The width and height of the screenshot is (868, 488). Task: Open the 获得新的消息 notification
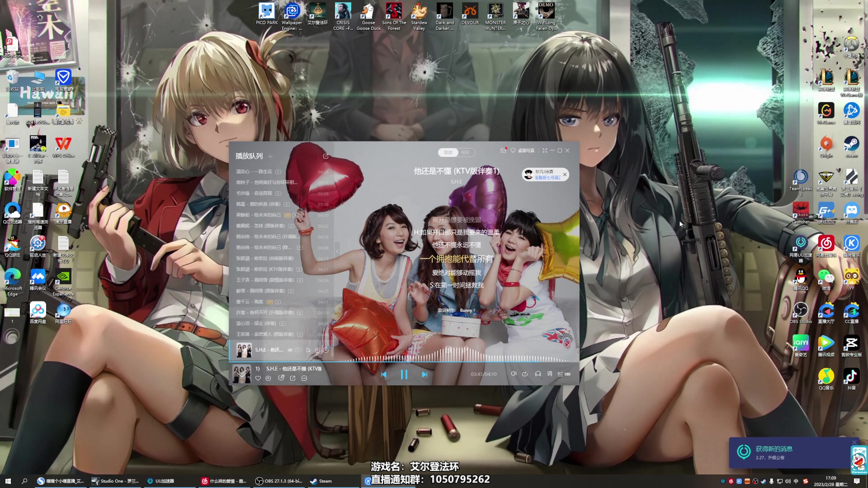point(790,453)
